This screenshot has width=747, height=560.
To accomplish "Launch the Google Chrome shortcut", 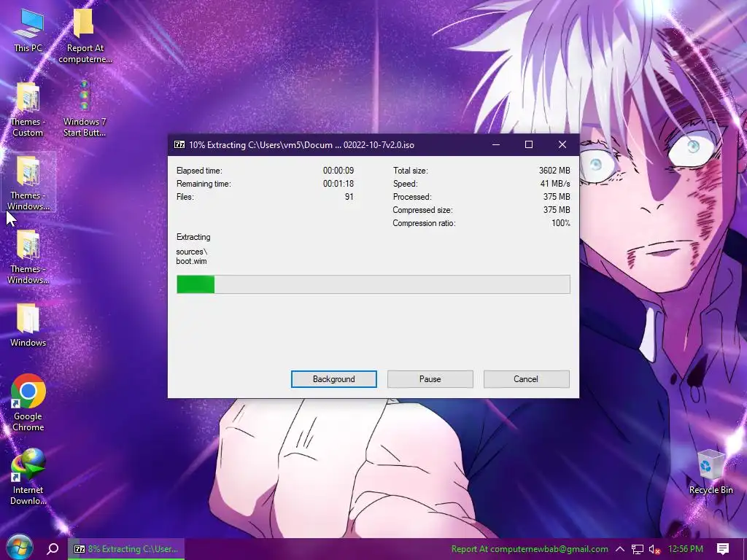I will point(28,402).
